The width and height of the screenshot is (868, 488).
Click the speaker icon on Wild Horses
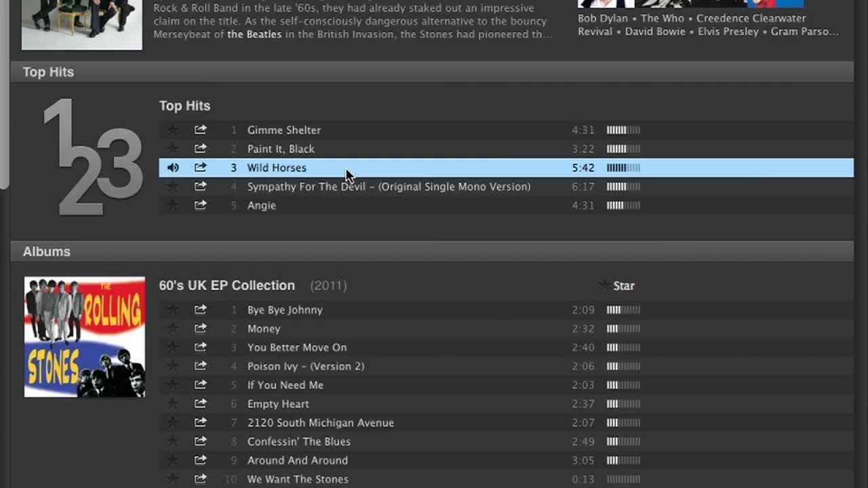coord(173,167)
